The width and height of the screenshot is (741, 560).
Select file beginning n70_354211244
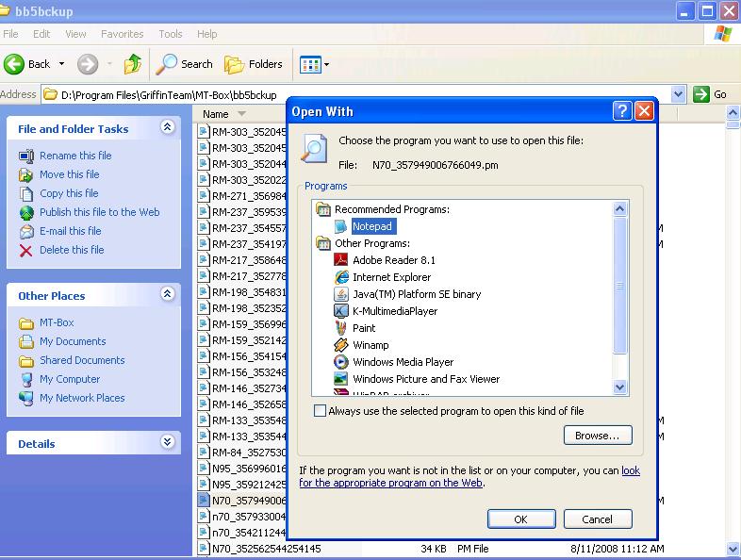coord(249,533)
